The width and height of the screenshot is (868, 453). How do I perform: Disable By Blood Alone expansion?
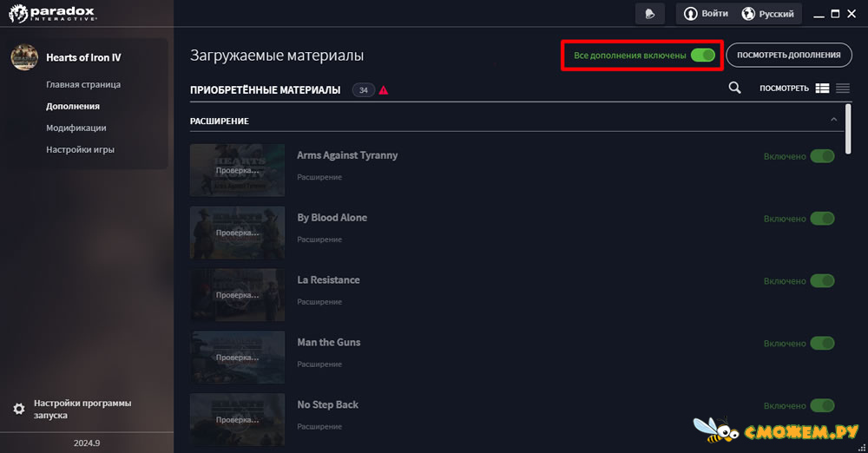(x=822, y=219)
